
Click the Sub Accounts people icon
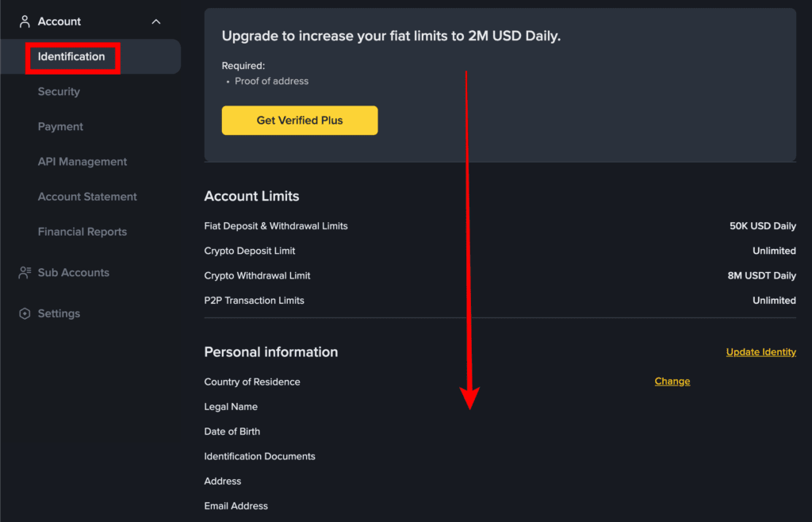point(25,273)
